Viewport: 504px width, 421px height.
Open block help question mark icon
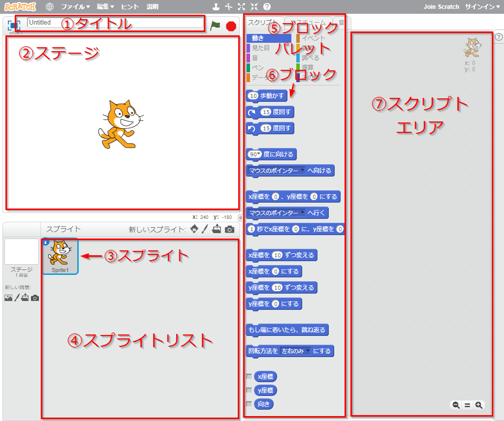click(x=267, y=7)
